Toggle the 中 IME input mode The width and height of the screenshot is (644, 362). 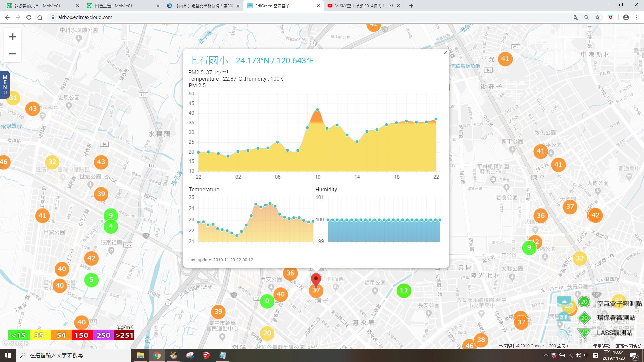(586, 355)
